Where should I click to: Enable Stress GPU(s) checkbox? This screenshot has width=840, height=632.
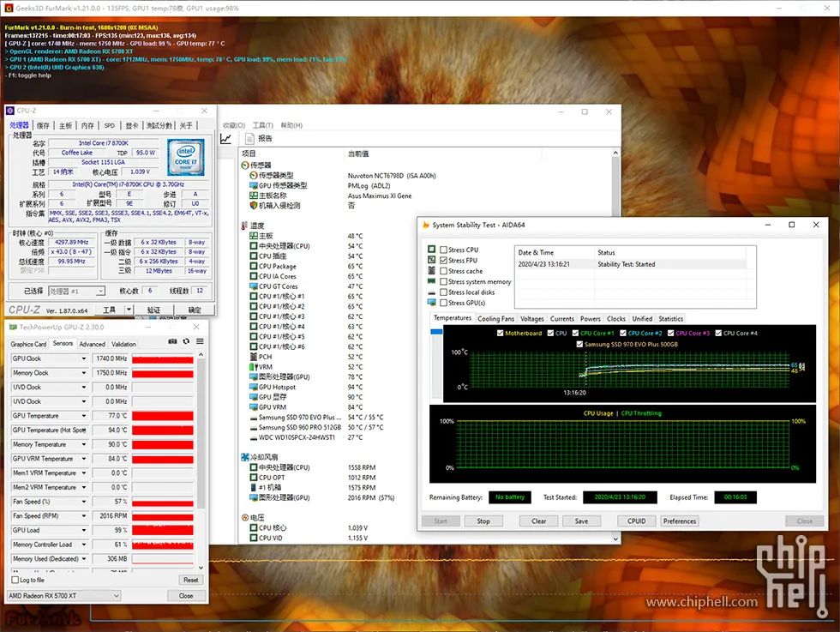tap(444, 303)
